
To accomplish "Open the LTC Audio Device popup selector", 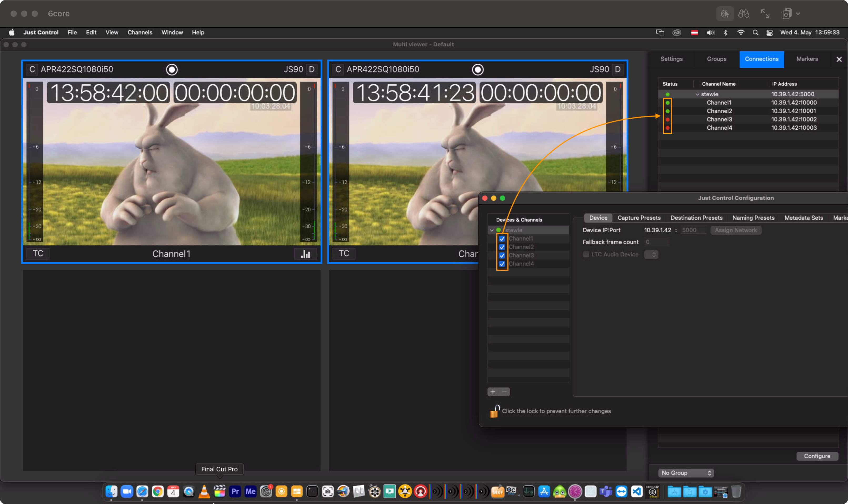I will [x=651, y=254].
